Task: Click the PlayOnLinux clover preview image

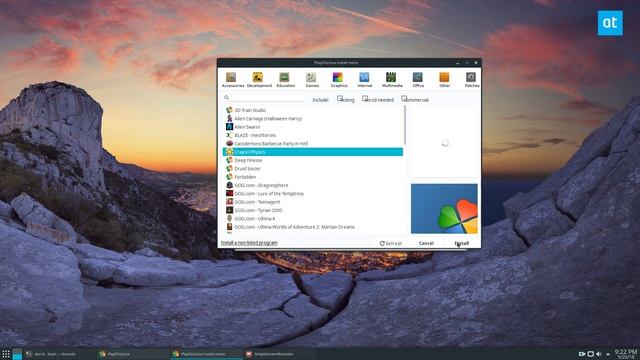Action: [444, 209]
